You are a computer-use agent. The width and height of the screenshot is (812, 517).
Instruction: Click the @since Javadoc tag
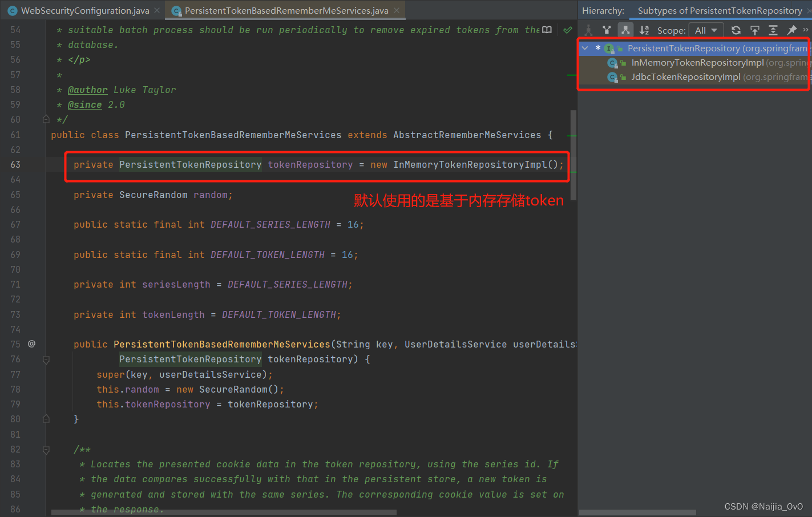click(x=84, y=104)
